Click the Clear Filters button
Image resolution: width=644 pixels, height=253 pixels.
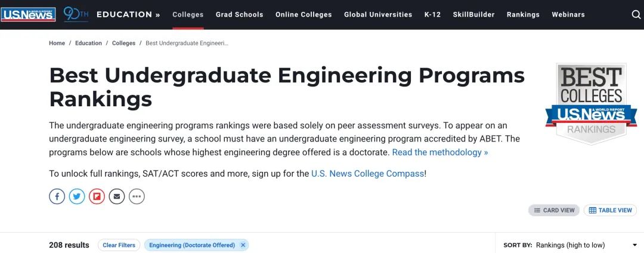coord(119,245)
